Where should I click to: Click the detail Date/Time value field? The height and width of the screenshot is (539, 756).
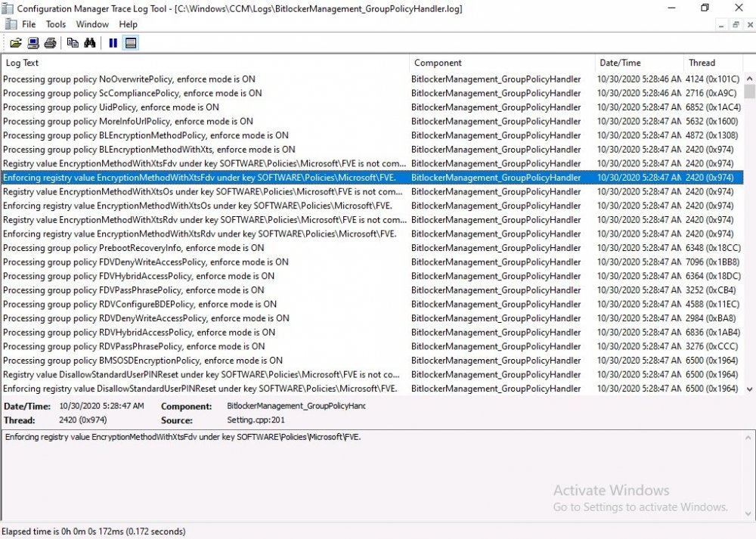pos(101,406)
